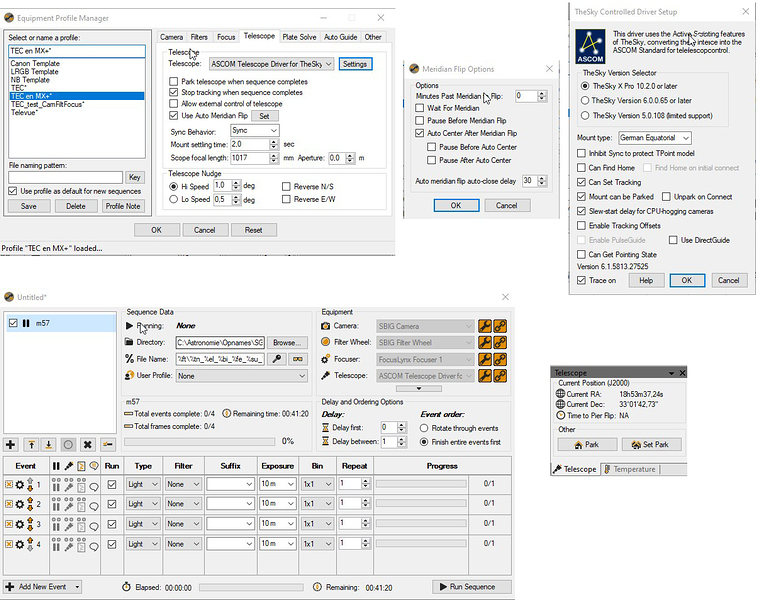This screenshot has width=759, height=600.
Task: Connect the SBIG Camera using chain icon
Action: click(x=500, y=326)
